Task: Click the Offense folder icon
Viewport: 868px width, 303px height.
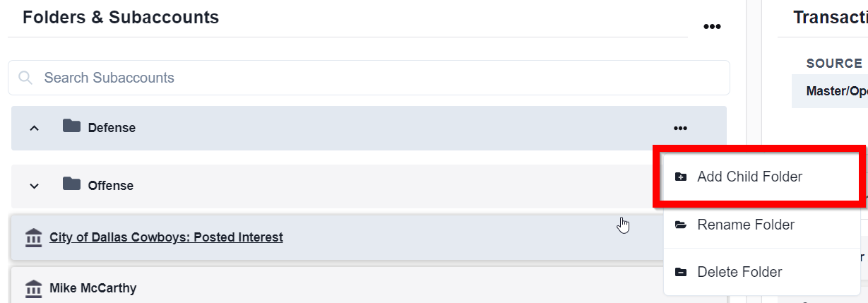Action: tap(71, 184)
